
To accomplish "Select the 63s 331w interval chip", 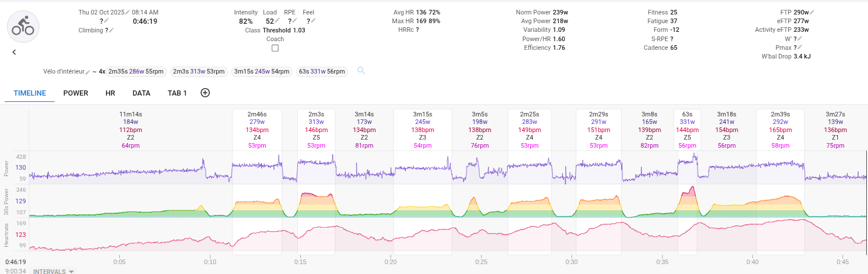I will [x=322, y=72].
